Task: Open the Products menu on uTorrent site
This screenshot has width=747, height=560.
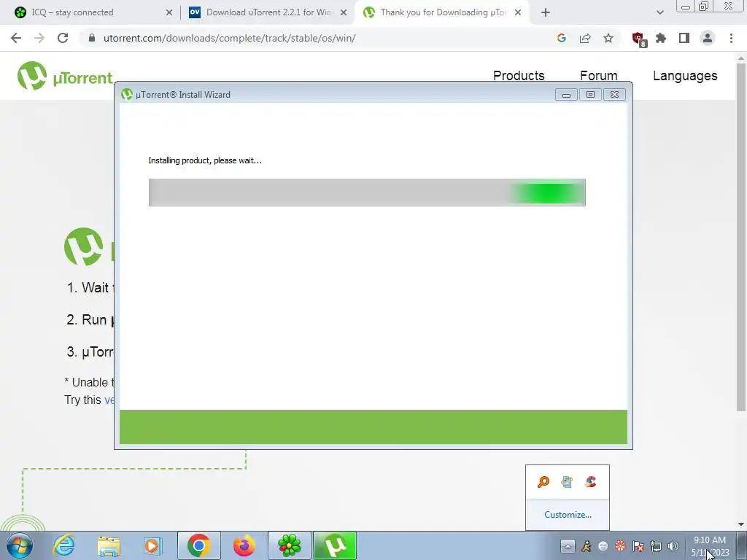Action: [519, 76]
